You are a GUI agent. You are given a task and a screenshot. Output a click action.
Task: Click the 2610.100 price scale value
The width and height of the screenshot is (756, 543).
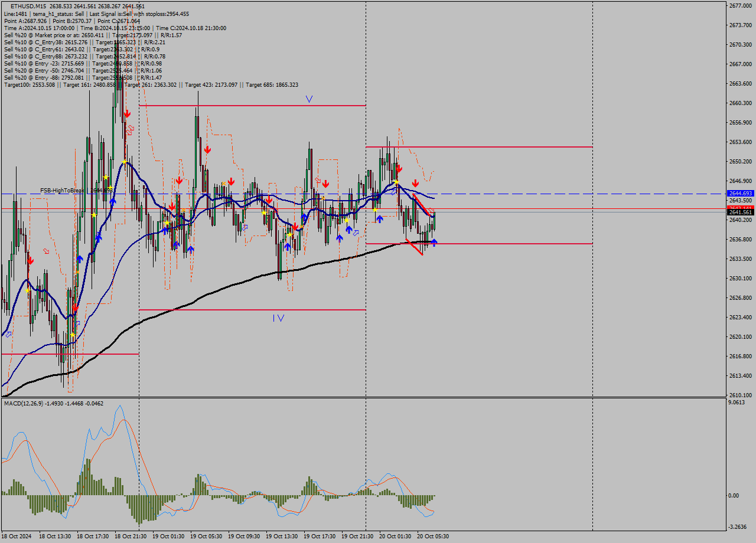tap(740, 395)
